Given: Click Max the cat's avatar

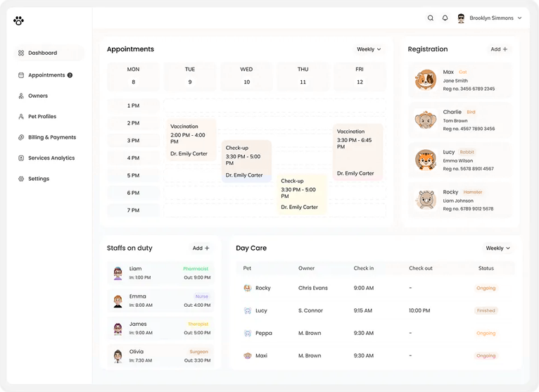Looking at the screenshot, I should pos(425,80).
